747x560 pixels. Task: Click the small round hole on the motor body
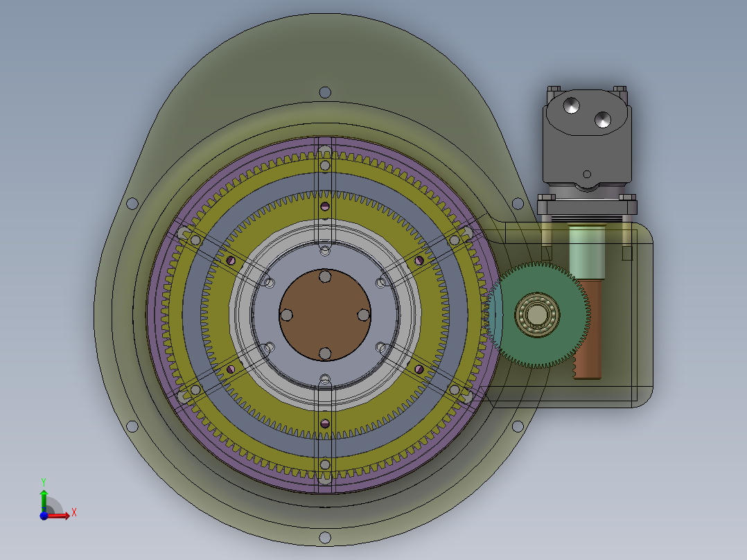587,174
